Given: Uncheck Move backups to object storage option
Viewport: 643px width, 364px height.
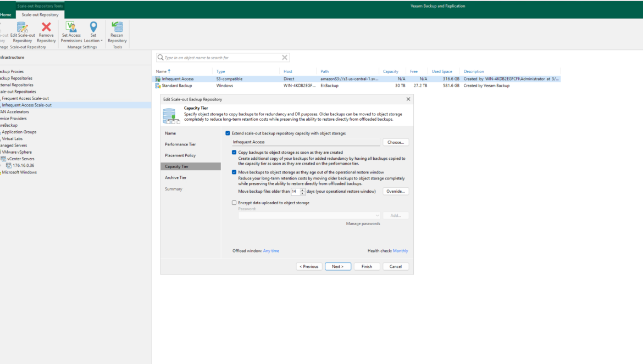Looking at the screenshot, I should 234,172.
